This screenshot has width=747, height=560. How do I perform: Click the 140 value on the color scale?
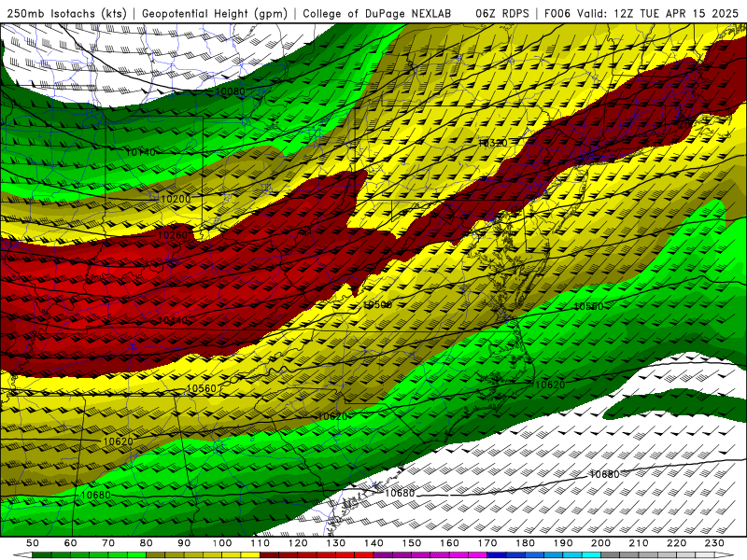click(x=373, y=543)
